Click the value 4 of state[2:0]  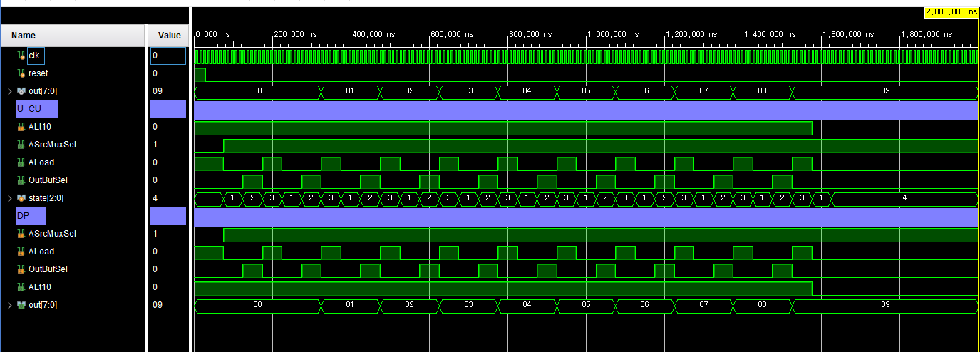pos(155,198)
